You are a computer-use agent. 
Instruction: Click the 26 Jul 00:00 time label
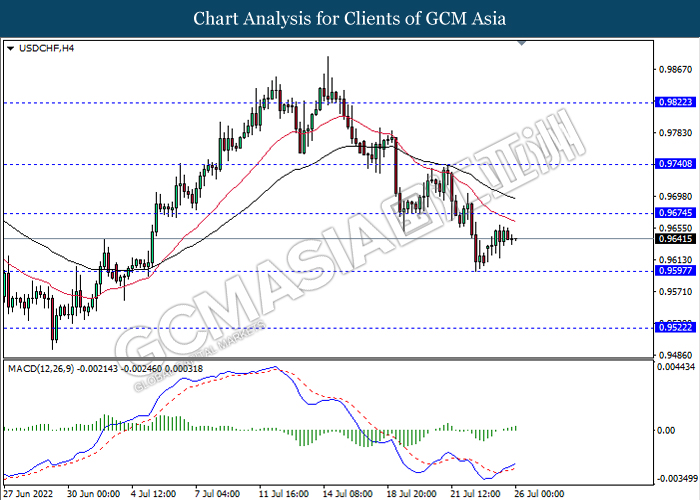539,494
